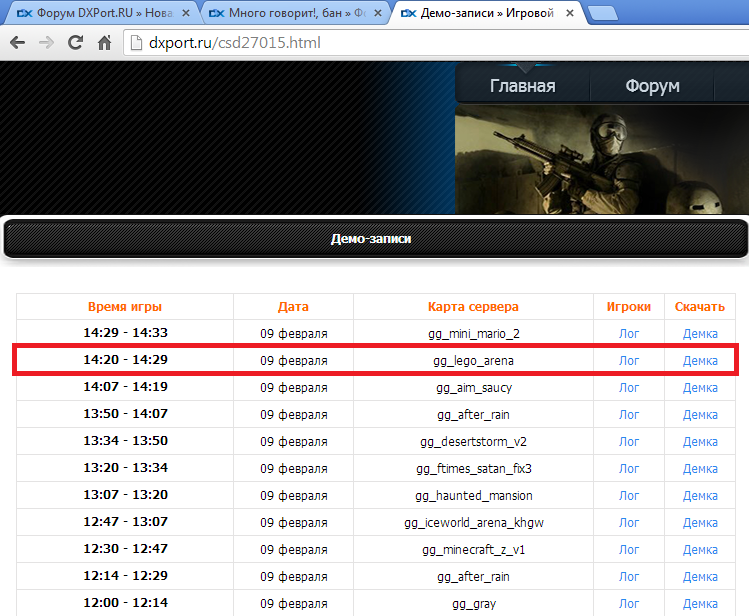This screenshot has height=616, width=749.
Task: Switch to Много говорит!, бан tab
Action: pos(290,14)
